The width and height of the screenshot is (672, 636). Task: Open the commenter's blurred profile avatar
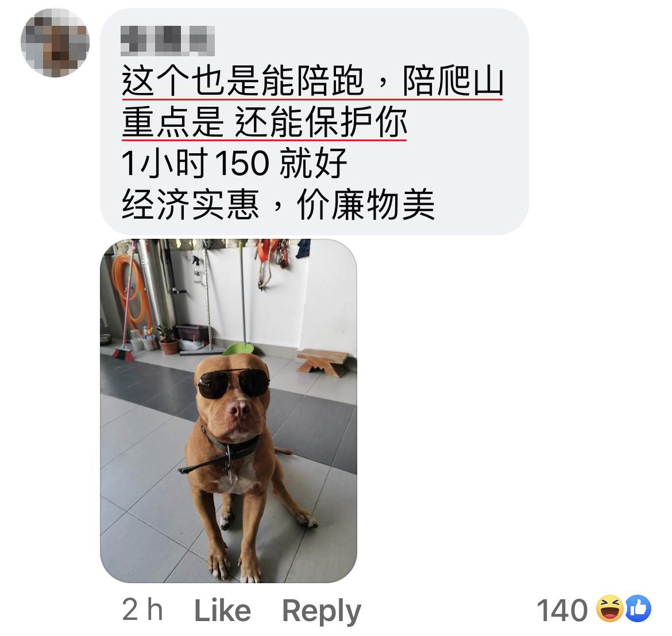coord(55,43)
